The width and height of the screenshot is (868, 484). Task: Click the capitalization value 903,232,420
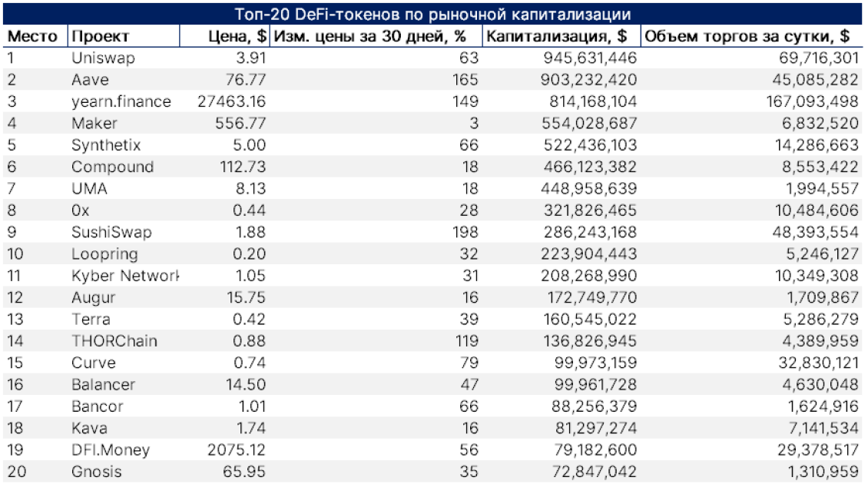point(589,80)
